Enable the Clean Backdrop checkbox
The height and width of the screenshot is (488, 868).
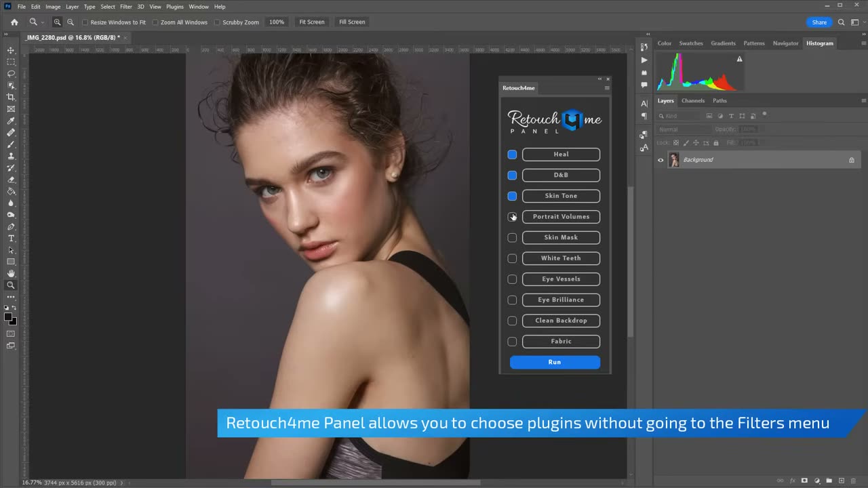(512, 321)
